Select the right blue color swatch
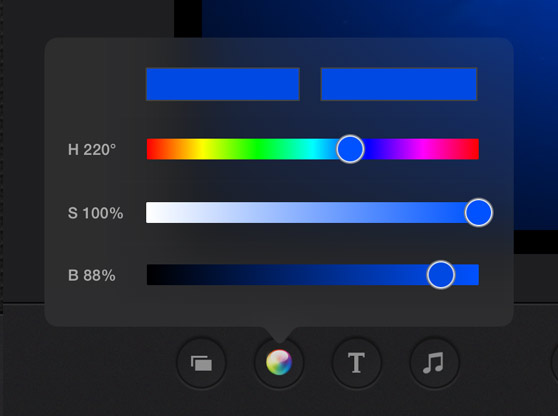Viewport: 558px width, 416px height. click(399, 84)
